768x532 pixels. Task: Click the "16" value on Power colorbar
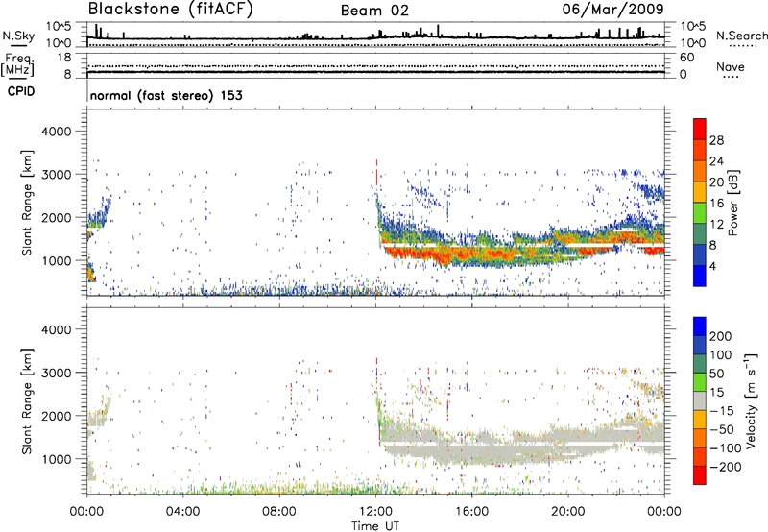[716, 204]
